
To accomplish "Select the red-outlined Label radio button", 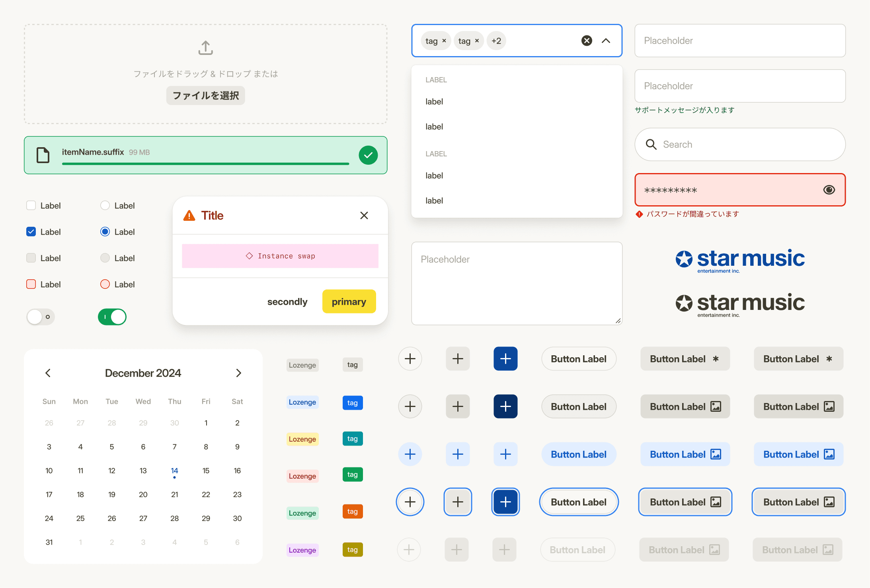I will [105, 284].
